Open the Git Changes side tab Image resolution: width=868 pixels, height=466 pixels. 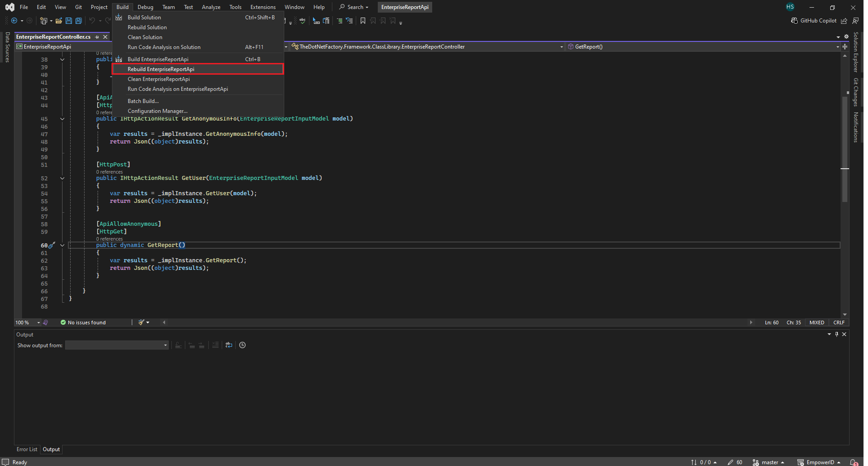(856, 92)
